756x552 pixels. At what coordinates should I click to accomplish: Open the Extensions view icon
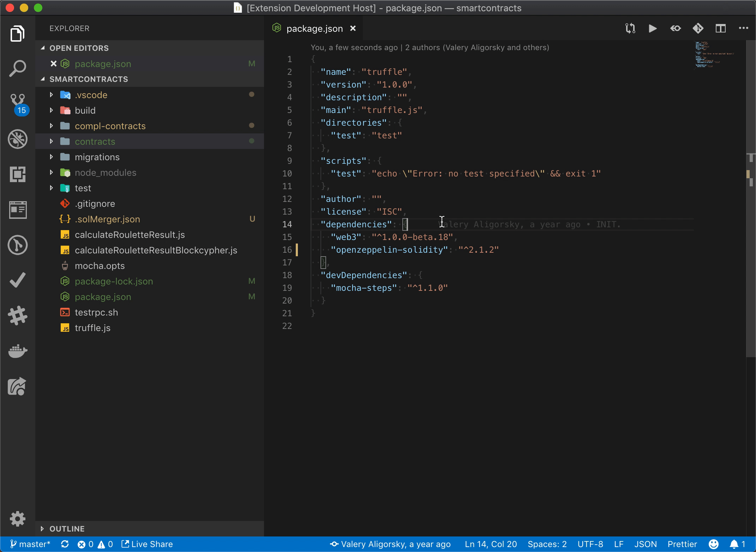click(x=17, y=174)
